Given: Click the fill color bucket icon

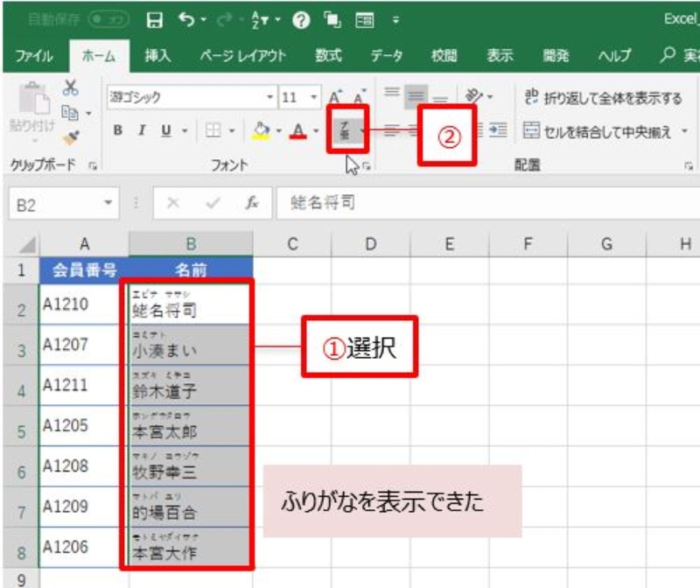Looking at the screenshot, I should click(261, 130).
